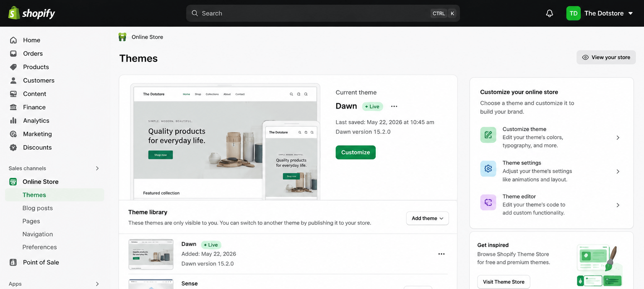Click the Marketing target icon
This screenshot has height=289, width=644.
click(13, 134)
